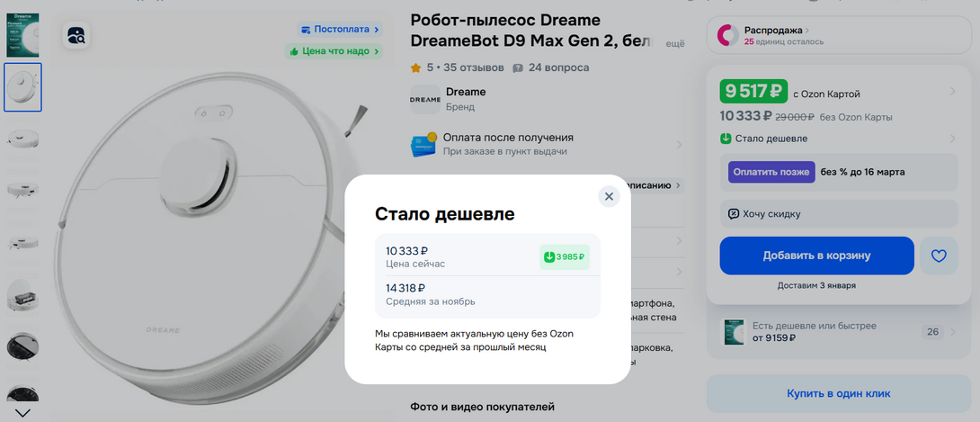The height and width of the screenshot is (422, 980).
Task: Open the Есть дешевле или быстрее offers chevron
Action: tap(952, 332)
